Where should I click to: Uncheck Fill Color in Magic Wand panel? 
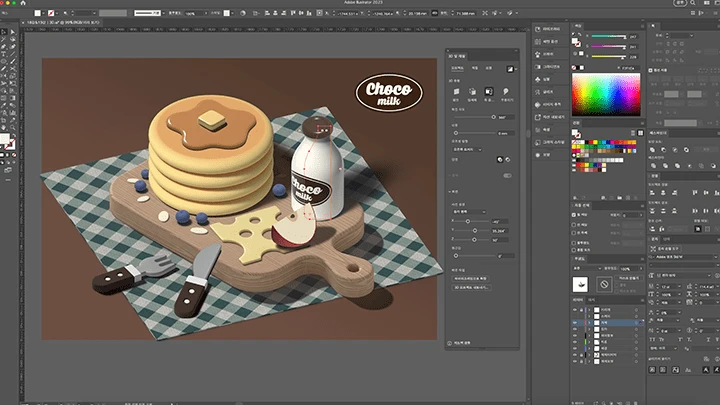tap(574, 215)
